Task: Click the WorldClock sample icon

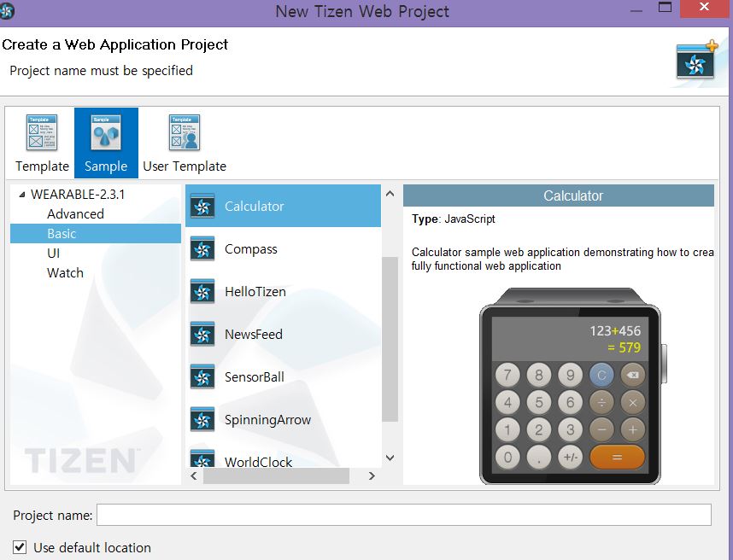Action: [202, 458]
